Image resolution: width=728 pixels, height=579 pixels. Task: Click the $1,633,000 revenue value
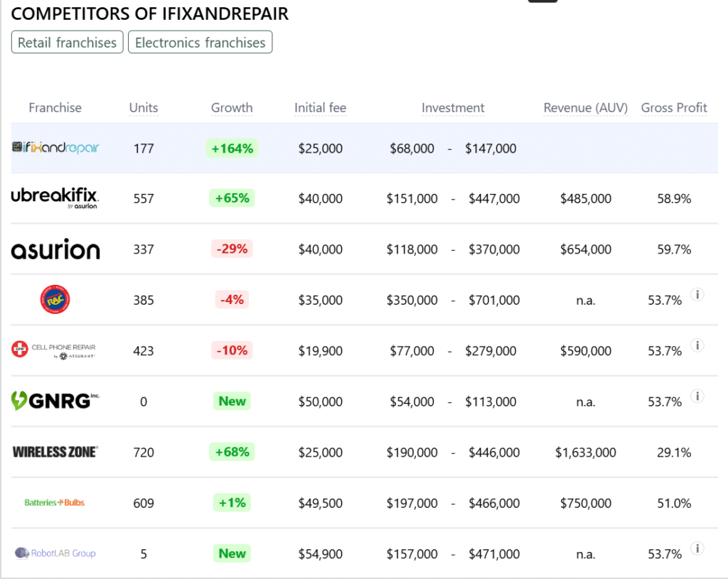tap(586, 453)
